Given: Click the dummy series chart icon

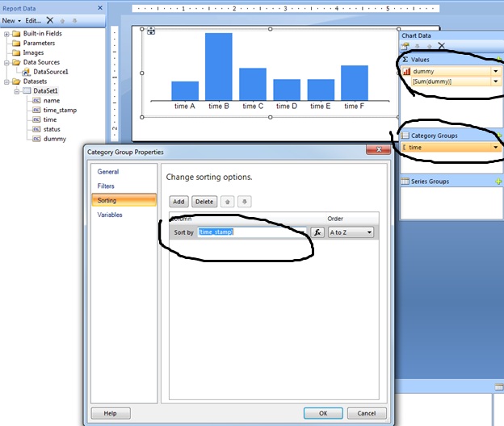Looking at the screenshot, I should click(406, 71).
